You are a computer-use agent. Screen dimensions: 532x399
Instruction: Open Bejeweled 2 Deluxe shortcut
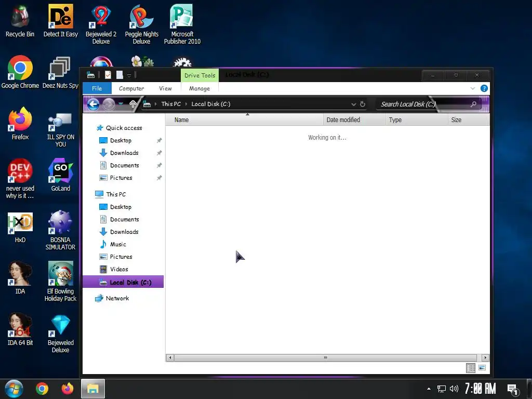(101, 24)
